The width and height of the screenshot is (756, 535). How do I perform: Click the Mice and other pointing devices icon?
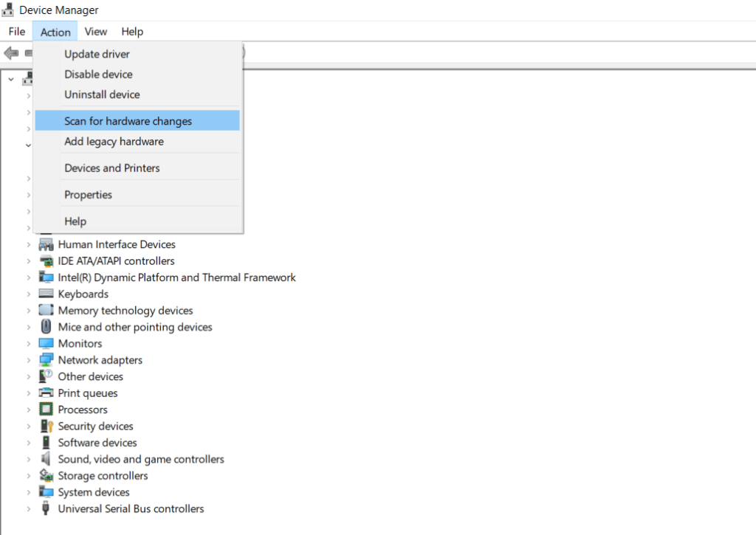(x=46, y=327)
